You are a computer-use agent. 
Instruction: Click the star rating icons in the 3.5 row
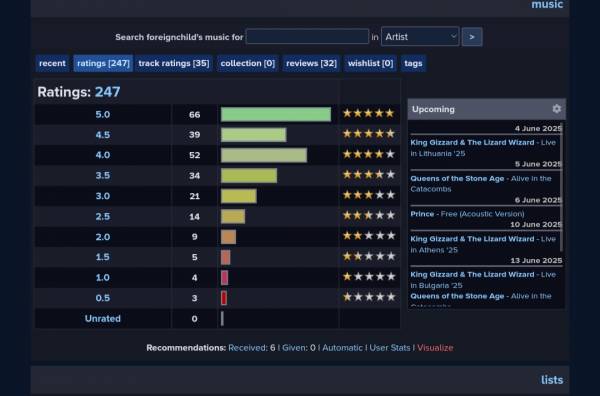coord(368,174)
